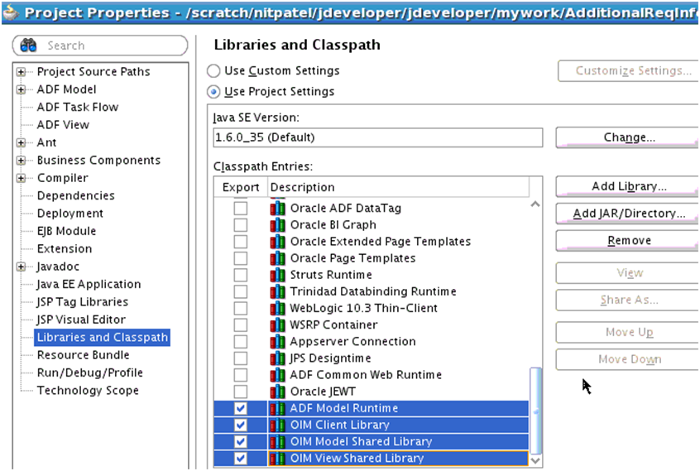The image size is (700, 471).
Task: Click the Search input field
Action: pos(100,46)
